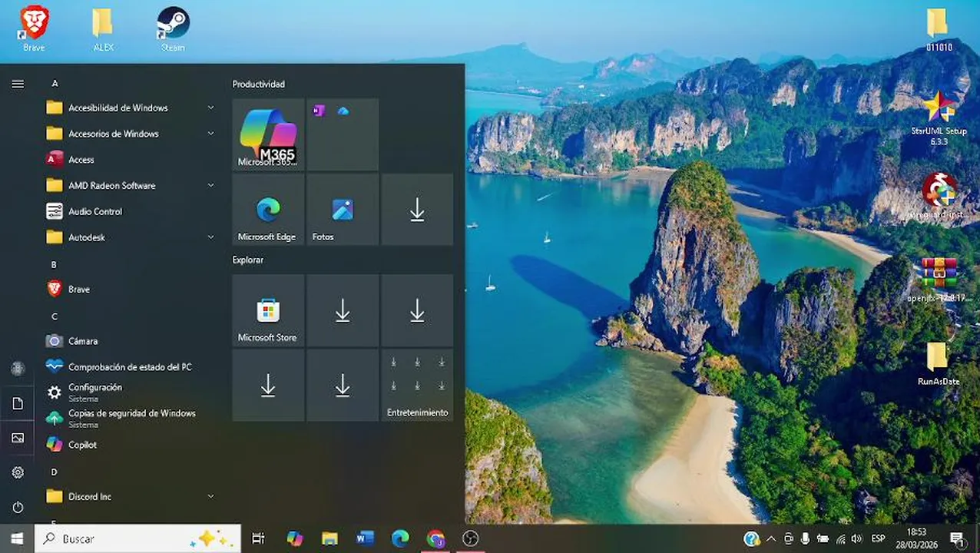The width and height of the screenshot is (980, 553).
Task: Expand the AMD Radeon Software folder
Action: click(131, 185)
